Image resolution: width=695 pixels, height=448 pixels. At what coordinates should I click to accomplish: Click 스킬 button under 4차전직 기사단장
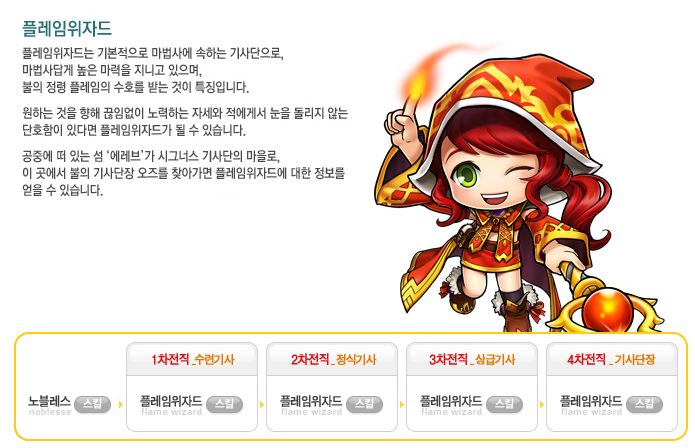click(644, 404)
